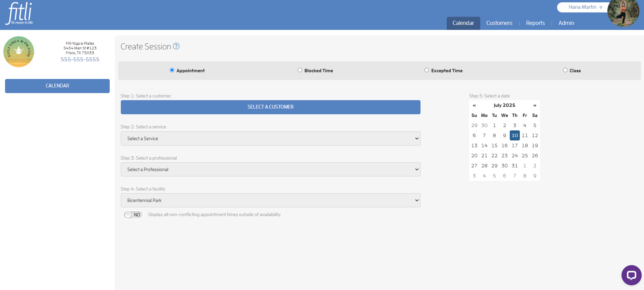Open the Admin tab
Image resolution: width=644 pixels, height=290 pixels.
(x=566, y=23)
